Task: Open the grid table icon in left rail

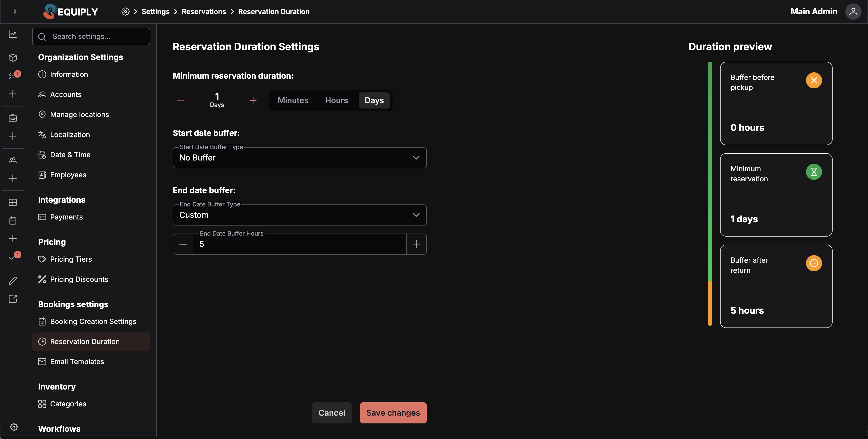Action: 13,202
